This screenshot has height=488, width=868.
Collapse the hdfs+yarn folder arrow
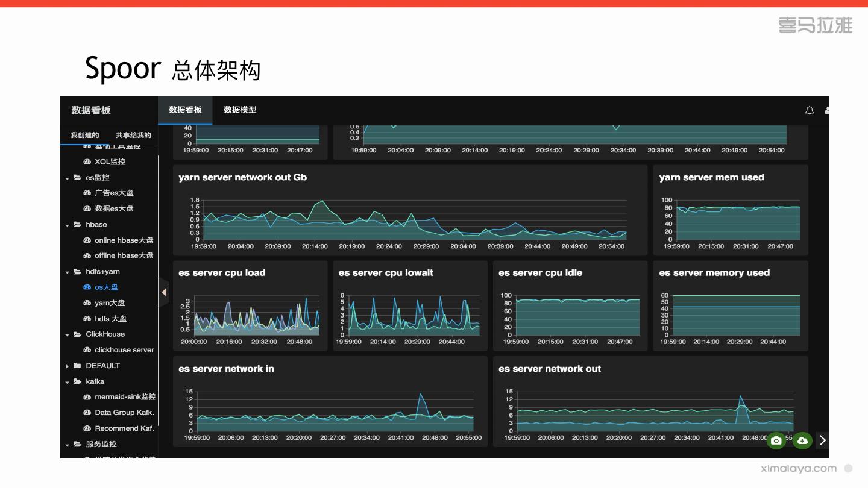68,272
